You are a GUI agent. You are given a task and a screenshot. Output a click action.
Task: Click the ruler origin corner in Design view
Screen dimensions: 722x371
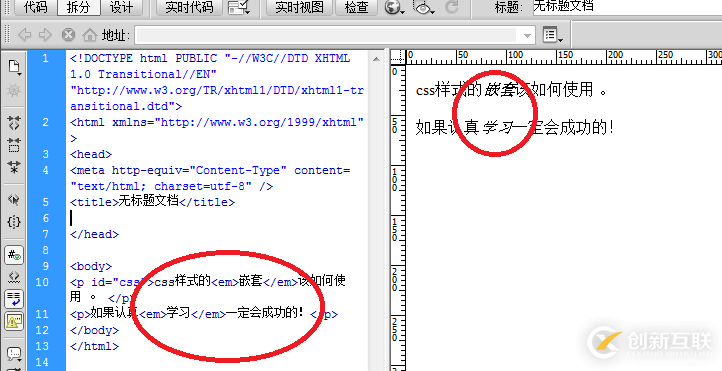click(x=397, y=57)
